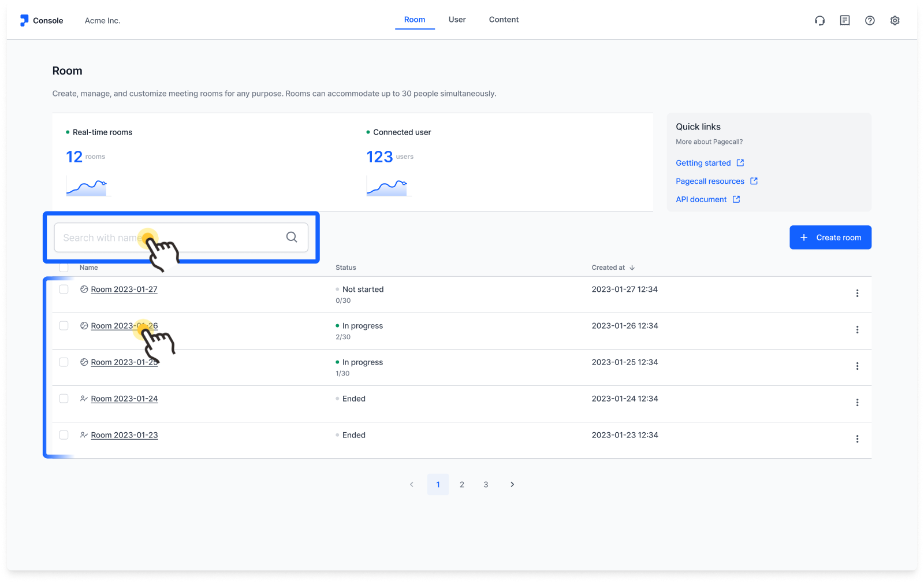Click the help question mark icon
The image size is (924, 583).
point(870,21)
